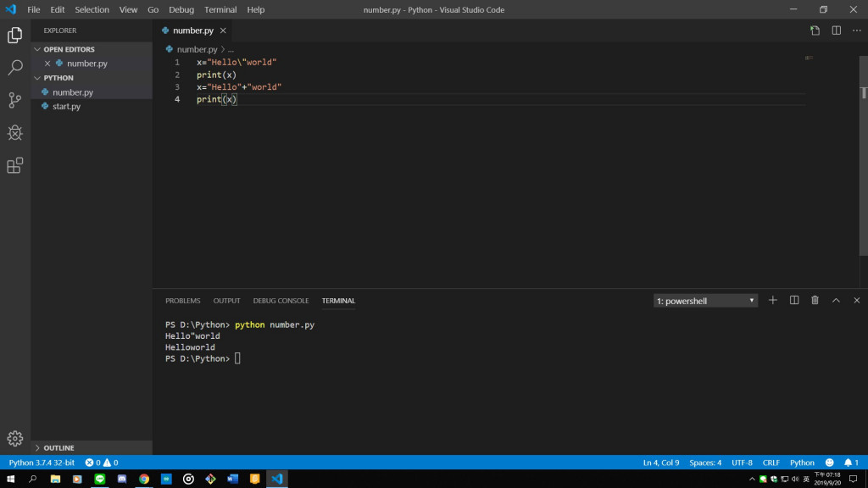This screenshot has height=488, width=868.
Task: Open the Source Control view
Action: click(15, 100)
